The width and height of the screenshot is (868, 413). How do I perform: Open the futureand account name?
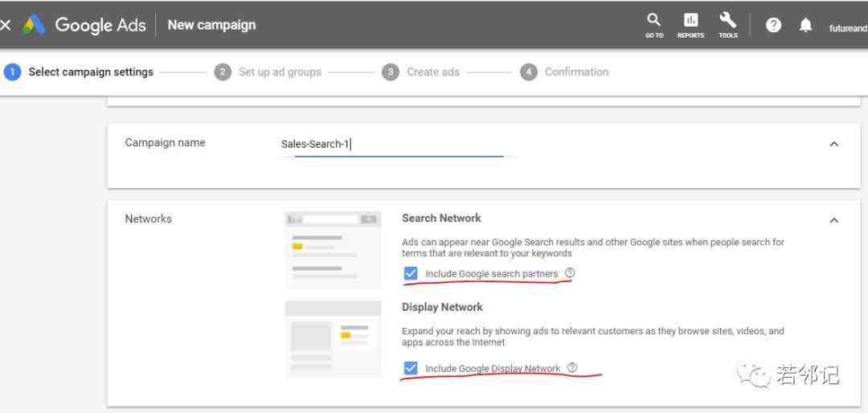pyautogui.click(x=848, y=28)
